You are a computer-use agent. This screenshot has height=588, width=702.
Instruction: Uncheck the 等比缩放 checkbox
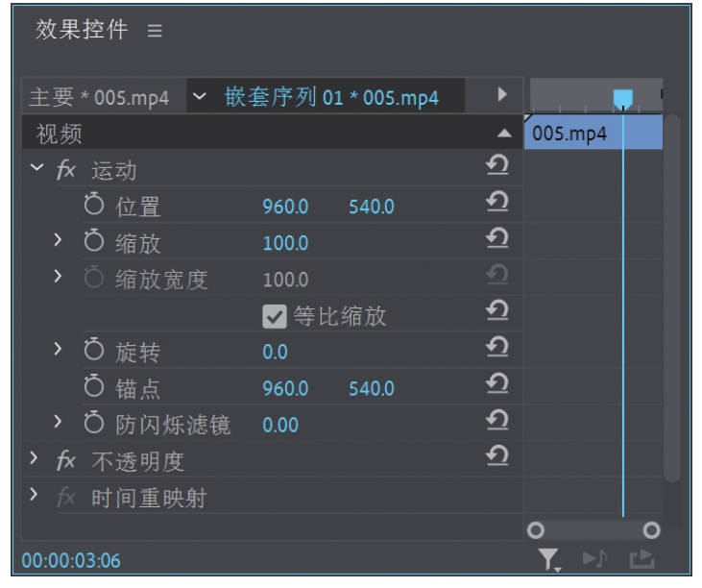tap(275, 317)
